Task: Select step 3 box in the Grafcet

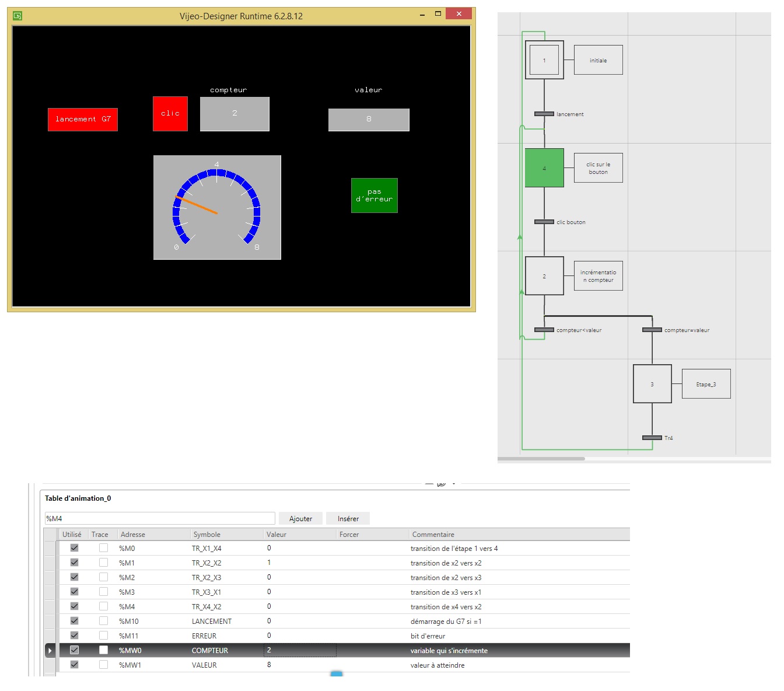Action: (x=652, y=384)
